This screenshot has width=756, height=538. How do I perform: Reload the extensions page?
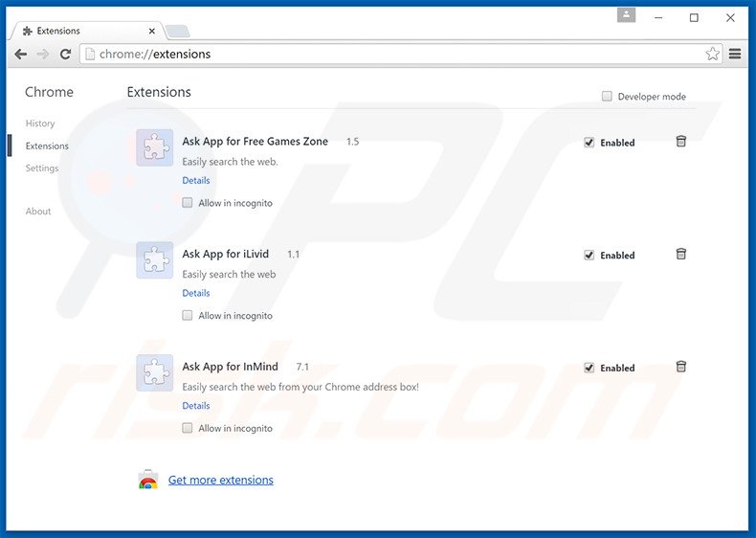point(66,54)
